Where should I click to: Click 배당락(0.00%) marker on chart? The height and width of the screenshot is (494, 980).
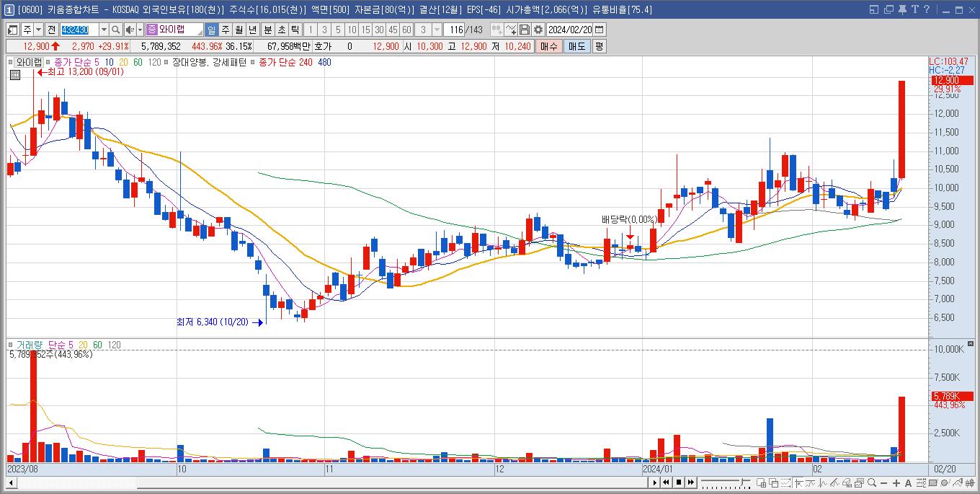[630, 220]
